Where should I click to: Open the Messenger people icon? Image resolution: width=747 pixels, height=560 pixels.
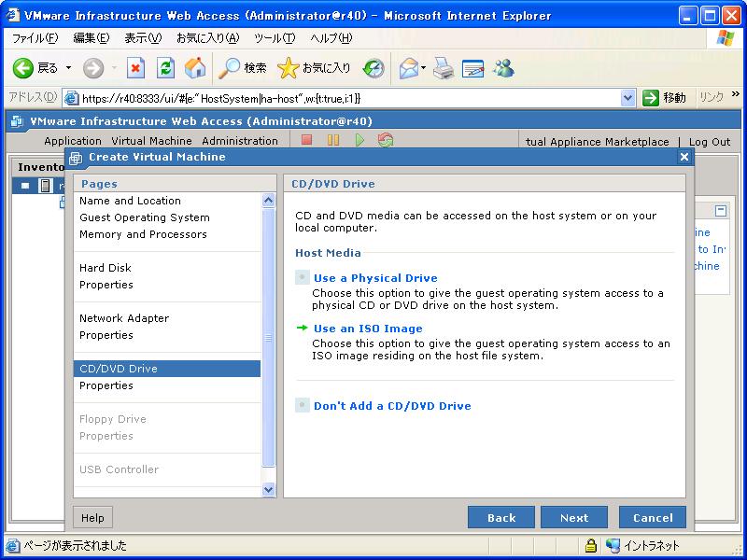[503, 68]
